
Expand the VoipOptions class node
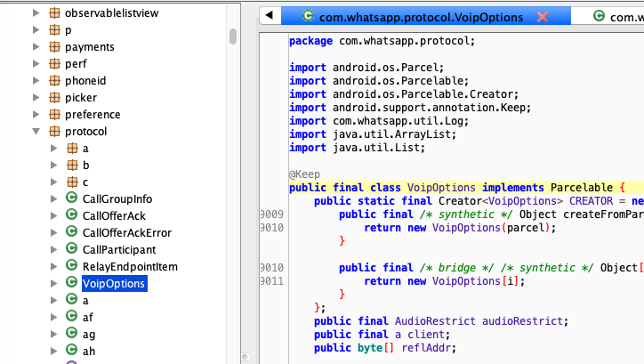(x=53, y=284)
